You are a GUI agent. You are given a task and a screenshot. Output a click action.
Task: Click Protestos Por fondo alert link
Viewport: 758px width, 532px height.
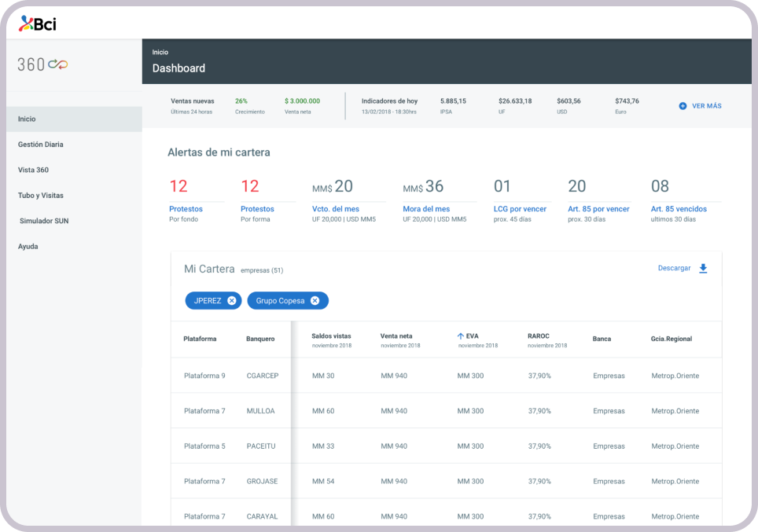pyautogui.click(x=186, y=209)
